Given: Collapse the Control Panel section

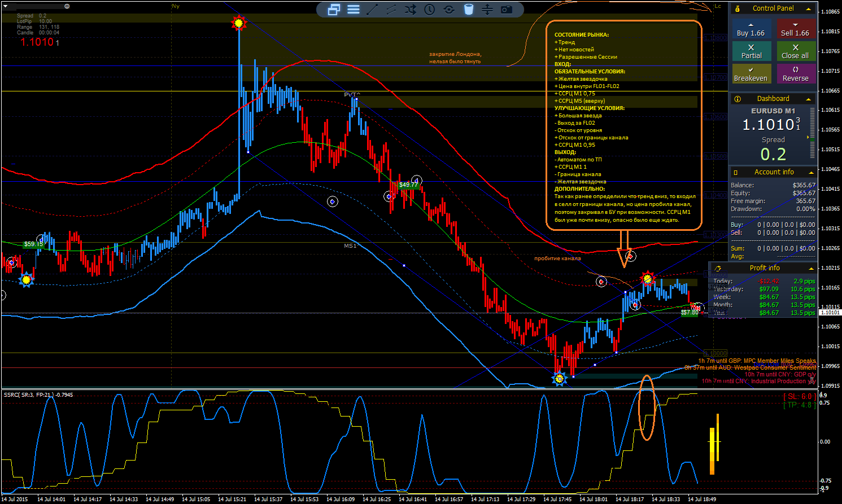Looking at the screenshot, I should 808,9.
